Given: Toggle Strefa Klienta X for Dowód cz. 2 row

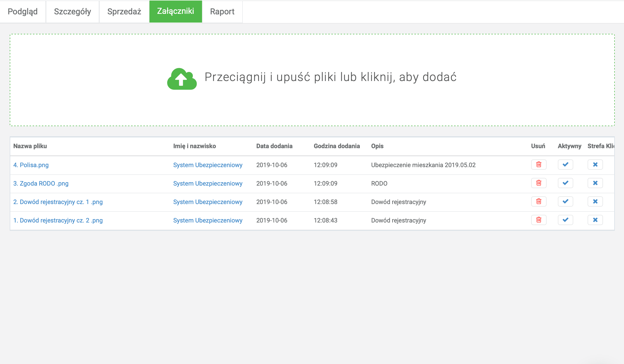Looking at the screenshot, I should coord(595,220).
